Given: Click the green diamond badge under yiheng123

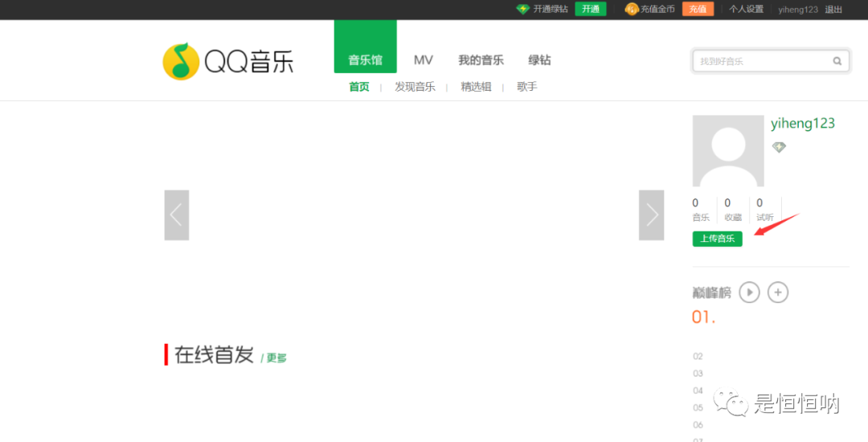Looking at the screenshot, I should click(x=779, y=147).
